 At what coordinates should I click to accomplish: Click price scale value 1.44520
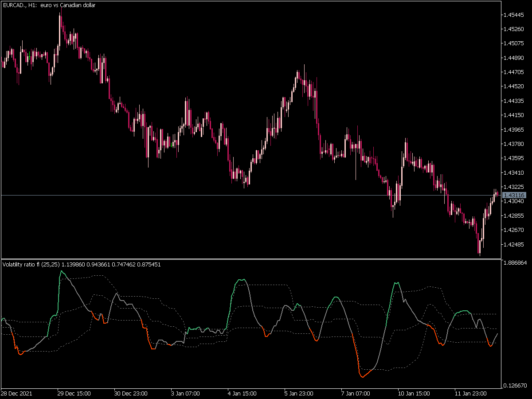[x=515, y=86]
